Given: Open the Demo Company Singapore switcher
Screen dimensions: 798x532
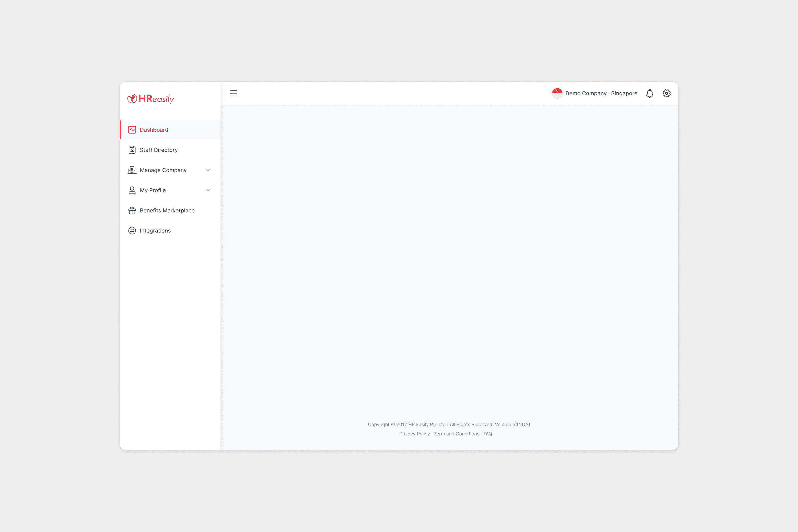Looking at the screenshot, I should point(601,93).
